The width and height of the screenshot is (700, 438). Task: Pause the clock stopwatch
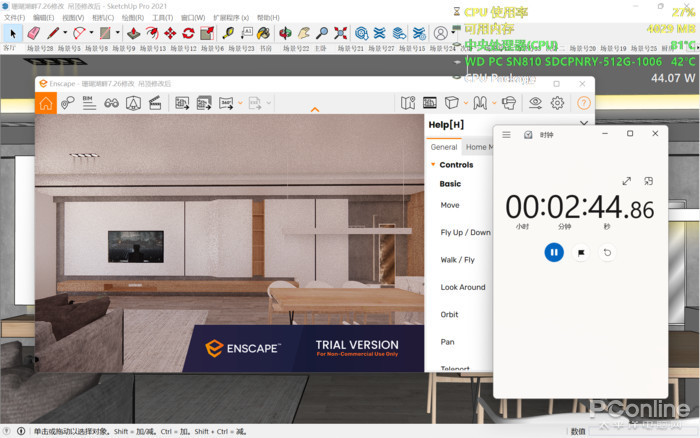point(554,252)
